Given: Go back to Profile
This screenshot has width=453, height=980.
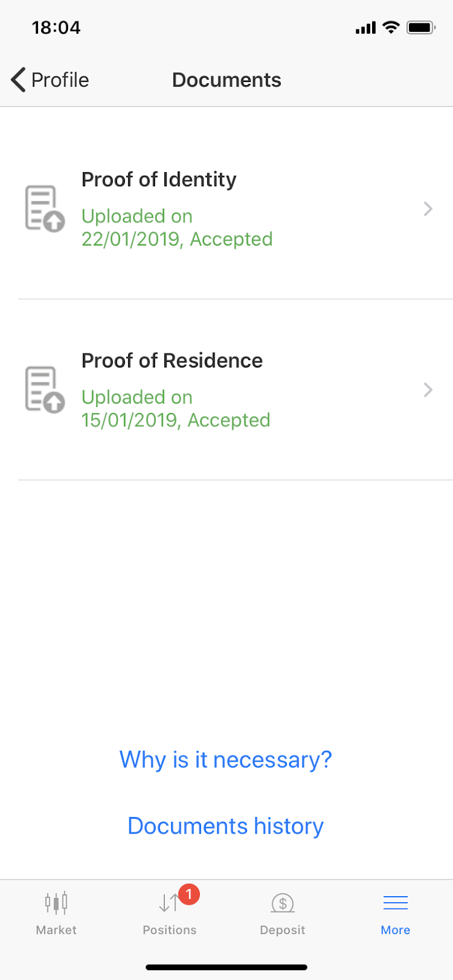Looking at the screenshot, I should click(x=60, y=80).
